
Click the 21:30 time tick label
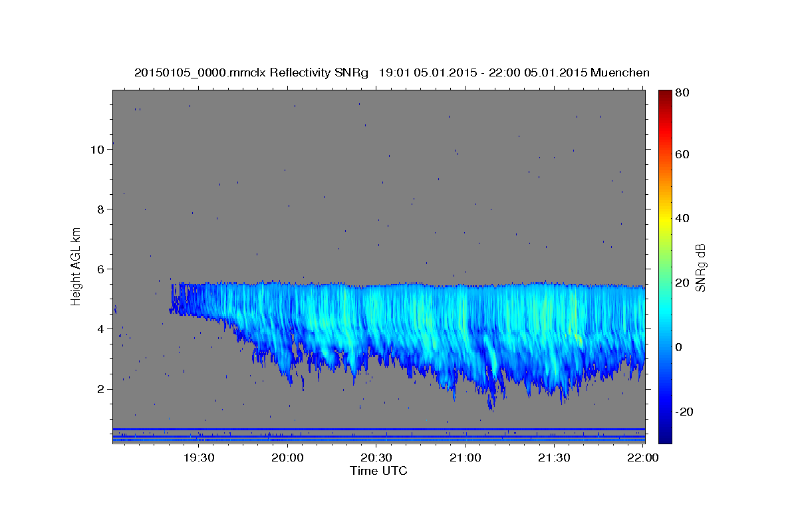554,458
